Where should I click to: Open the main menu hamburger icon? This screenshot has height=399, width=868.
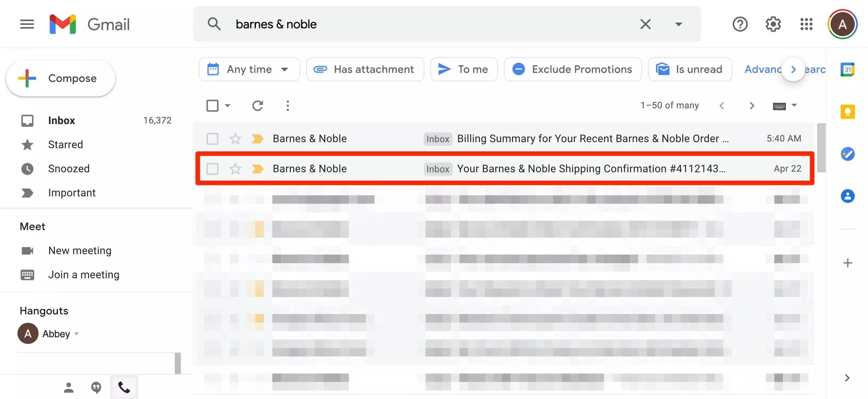[x=27, y=24]
